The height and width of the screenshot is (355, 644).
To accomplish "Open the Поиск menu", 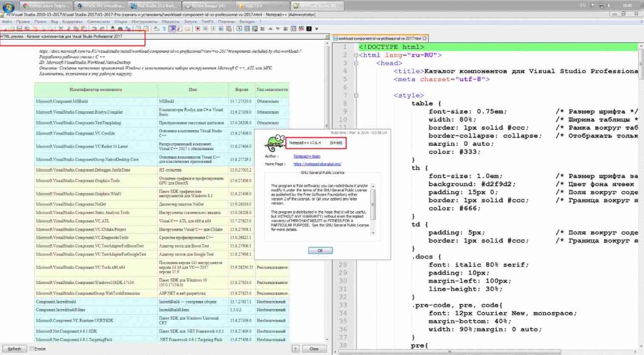I will pos(40,21).
